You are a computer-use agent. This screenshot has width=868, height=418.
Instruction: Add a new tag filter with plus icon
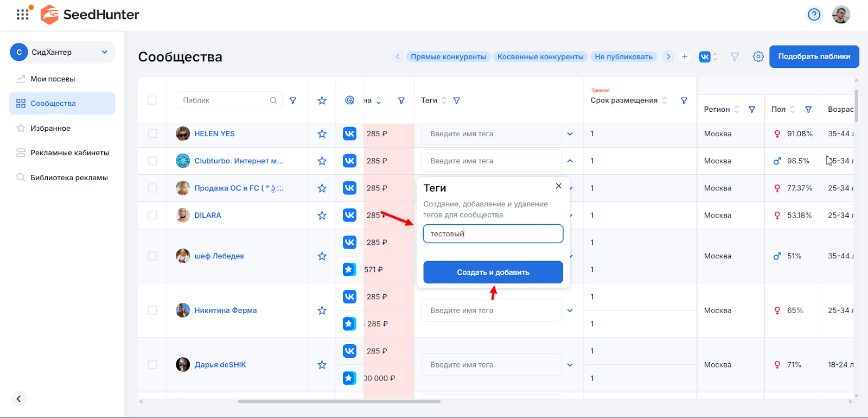pyautogui.click(x=685, y=56)
